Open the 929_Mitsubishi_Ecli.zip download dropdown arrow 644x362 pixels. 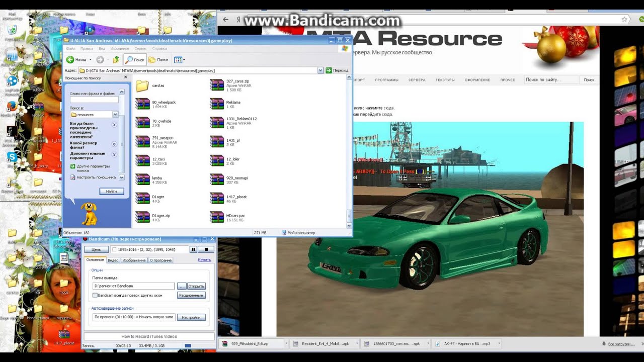(286, 344)
